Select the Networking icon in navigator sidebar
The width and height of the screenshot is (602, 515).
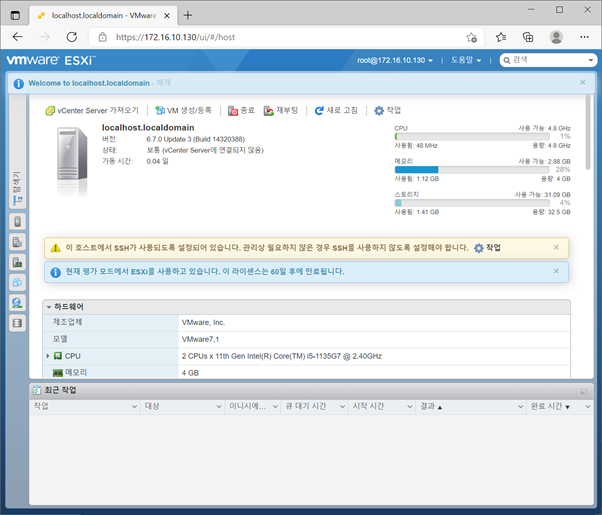pos(17,303)
